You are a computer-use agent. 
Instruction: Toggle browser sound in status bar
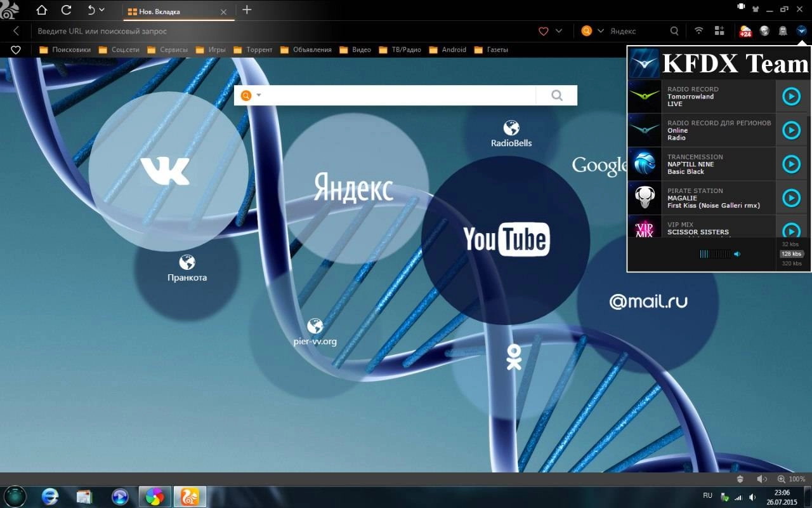pyautogui.click(x=762, y=479)
